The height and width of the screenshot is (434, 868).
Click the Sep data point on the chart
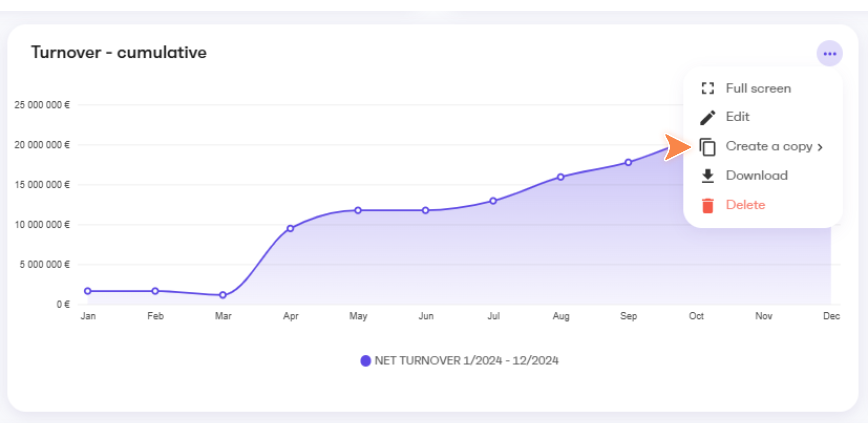click(628, 162)
